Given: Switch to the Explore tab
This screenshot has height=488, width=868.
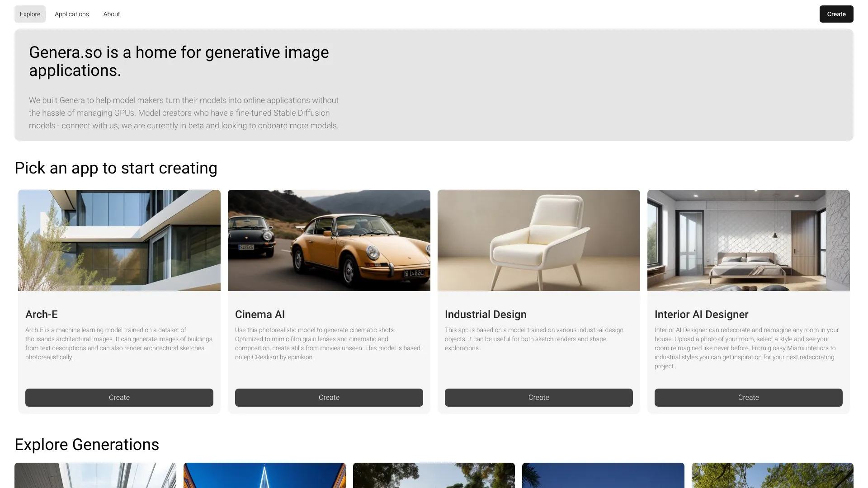Looking at the screenshot, I should click(30, 14).
